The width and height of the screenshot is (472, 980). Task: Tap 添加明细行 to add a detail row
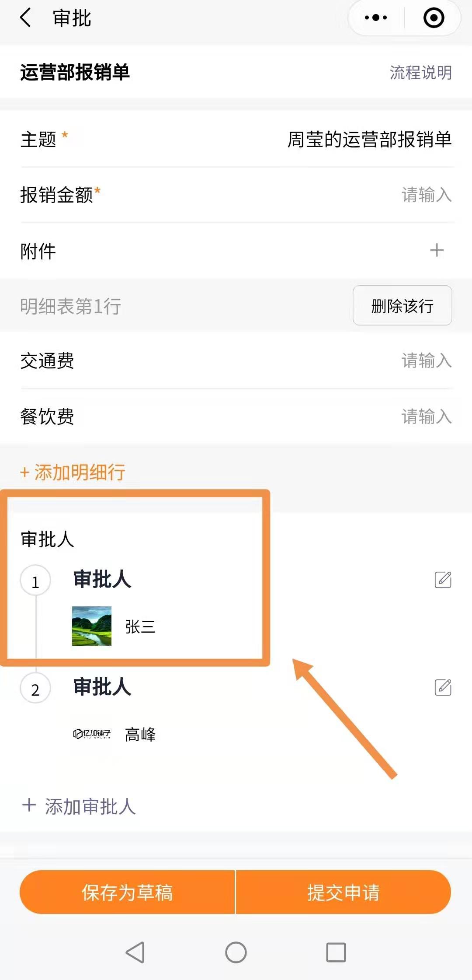[x=73, y=472]
